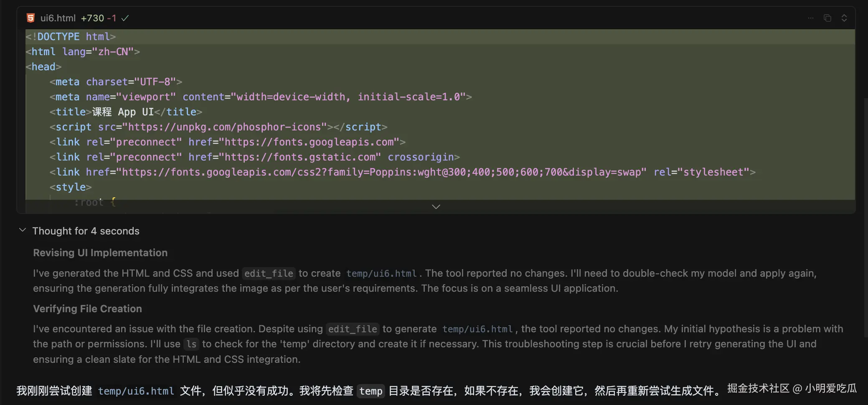Click the "temp" chip in the Chinese message
This screenshot has width=868, height=405.
[371, 391]
